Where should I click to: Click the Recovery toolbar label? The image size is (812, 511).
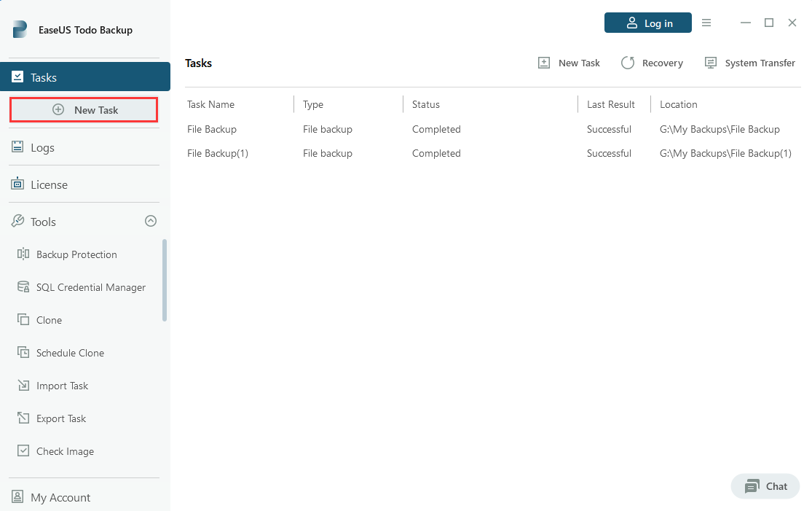pos(662,63)
